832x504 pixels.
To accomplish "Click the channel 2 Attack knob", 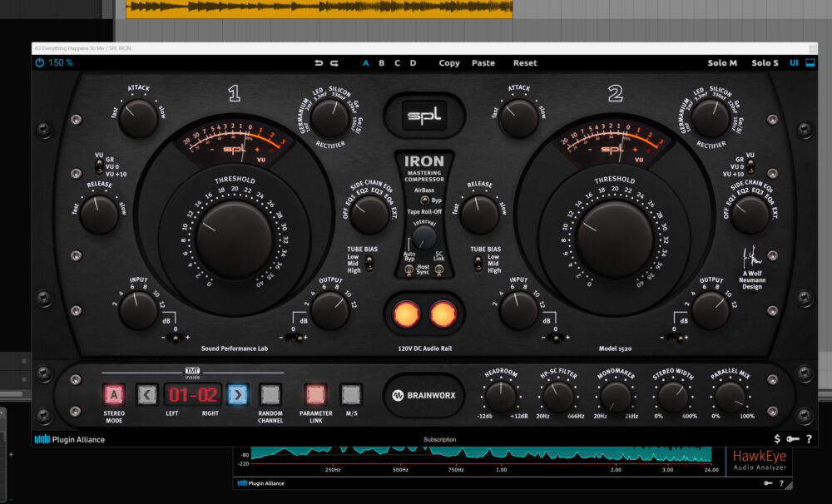I will coord(519,118).
